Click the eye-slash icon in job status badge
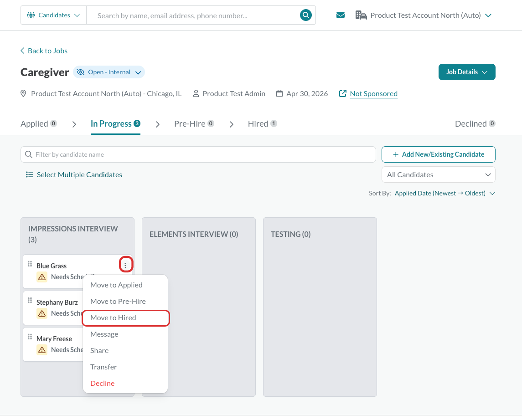Image resolution: width=522 pixels, height=420 pixels. (x=81, y=72)
